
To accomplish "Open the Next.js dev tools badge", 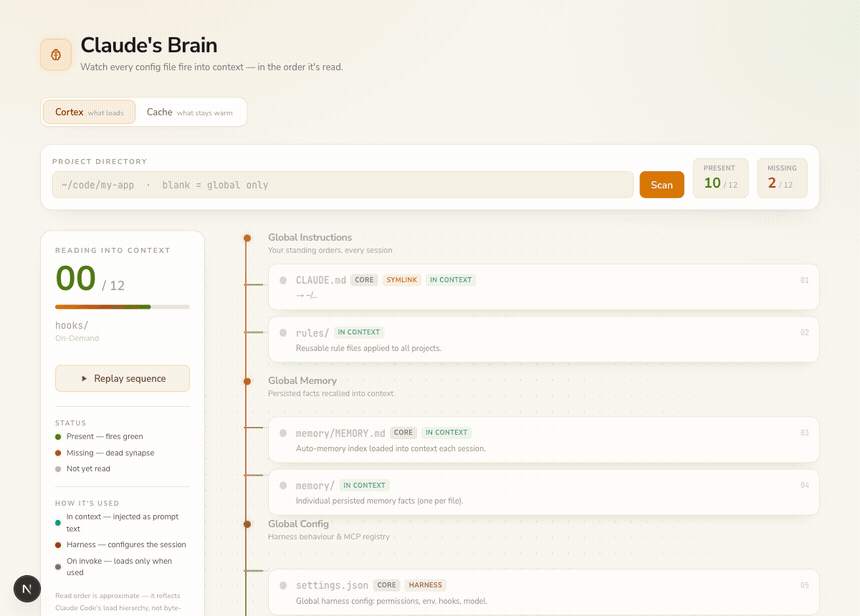I will [x=27, y=589].
